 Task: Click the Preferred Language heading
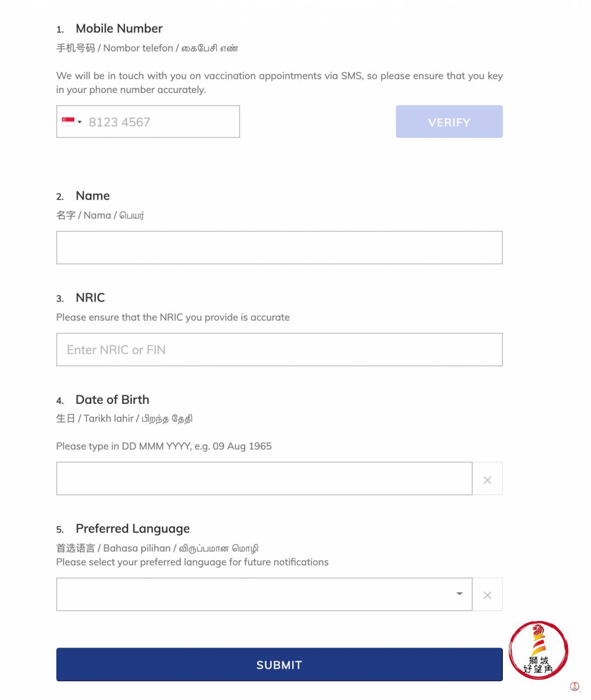pyautogui.click(x=132, y=529)
